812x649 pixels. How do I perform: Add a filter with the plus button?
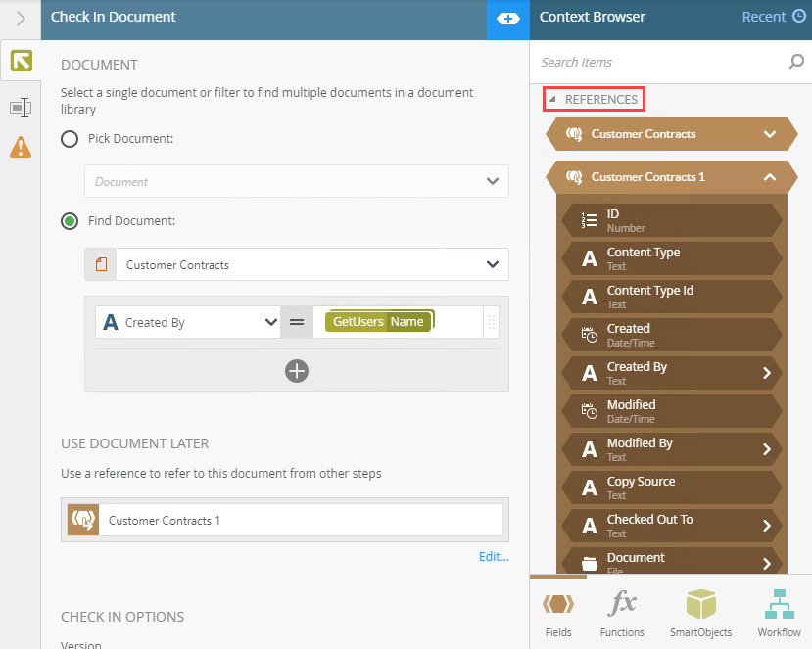(297, 371)
